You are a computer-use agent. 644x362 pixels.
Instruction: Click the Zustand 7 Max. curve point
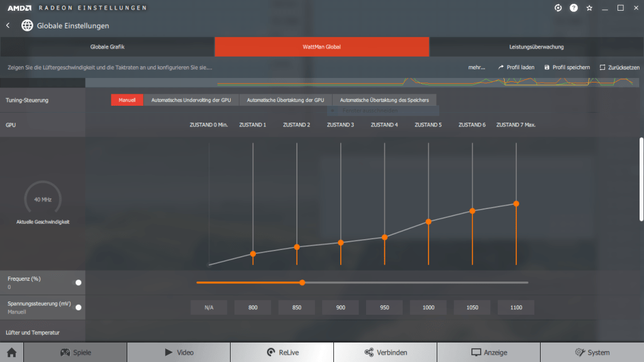516,203
